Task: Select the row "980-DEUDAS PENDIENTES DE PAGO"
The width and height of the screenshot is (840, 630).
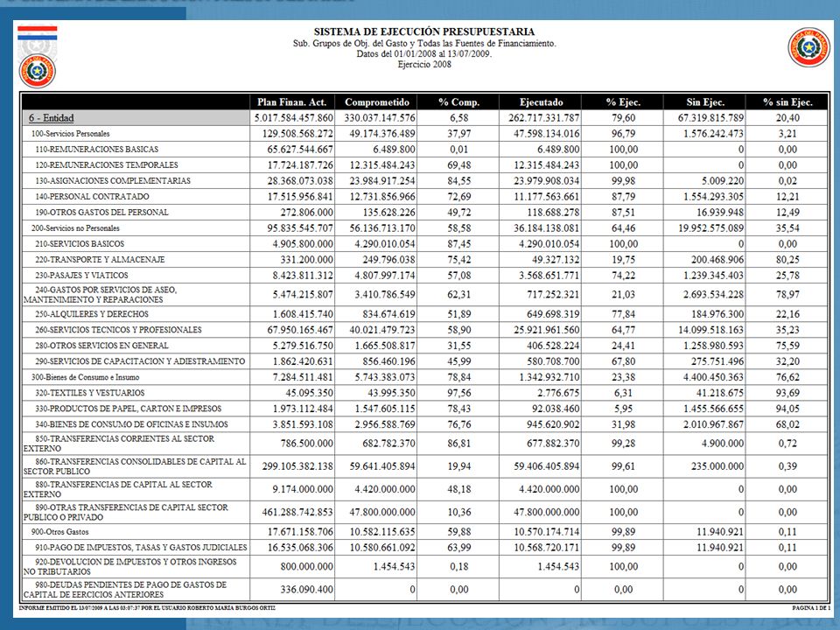Action: [x=424, y=589]
